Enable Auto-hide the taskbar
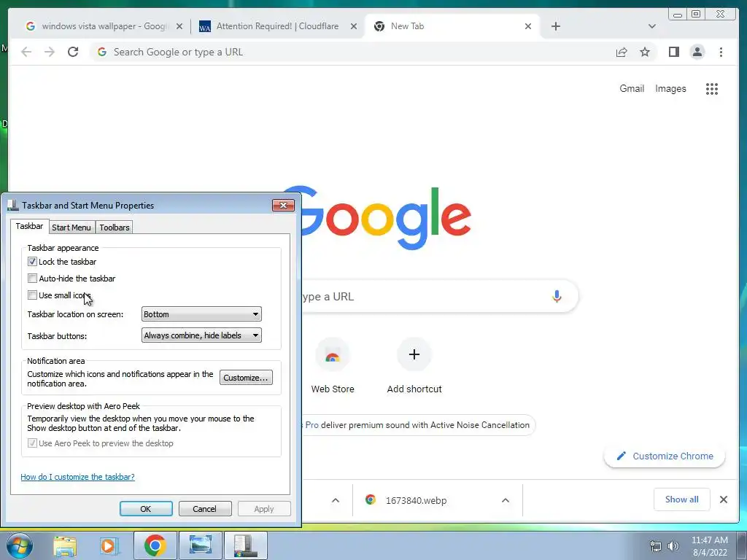 pos(32,278)
